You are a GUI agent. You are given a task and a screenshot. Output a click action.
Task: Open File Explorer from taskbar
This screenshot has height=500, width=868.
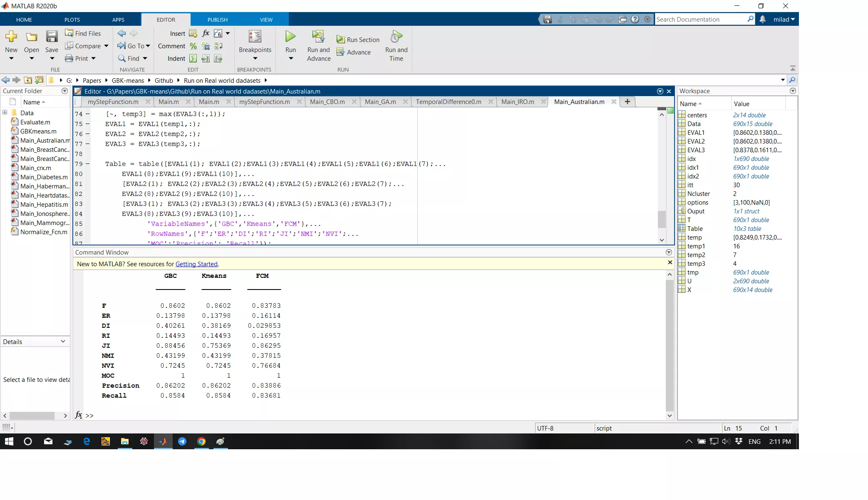[125, 441]
